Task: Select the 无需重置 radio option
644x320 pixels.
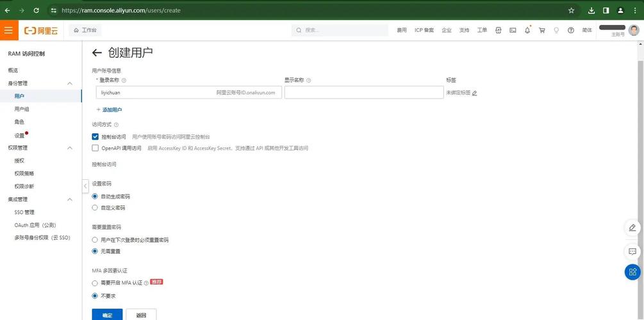Action: pyautogui.click(x=95, y=251)
